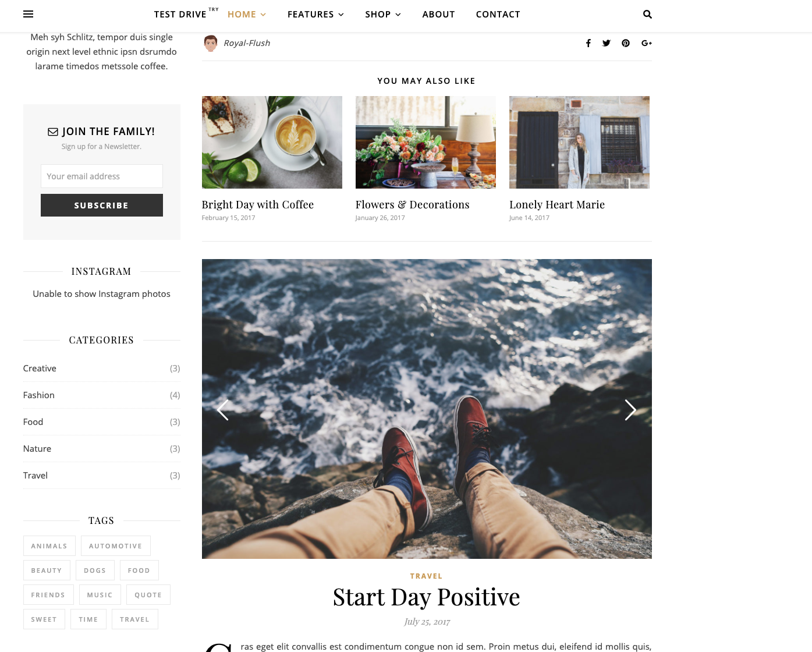Go to previous slide arrow

[222, 410]
